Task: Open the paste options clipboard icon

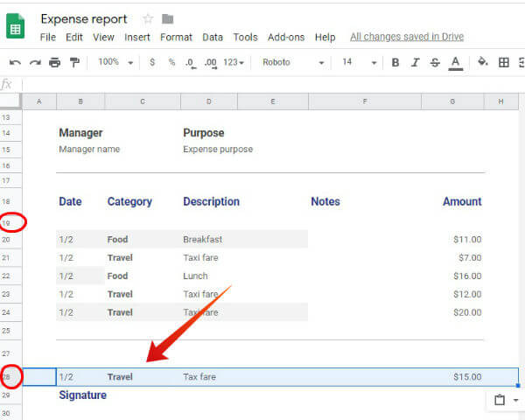Action: [x=500, y=400]
